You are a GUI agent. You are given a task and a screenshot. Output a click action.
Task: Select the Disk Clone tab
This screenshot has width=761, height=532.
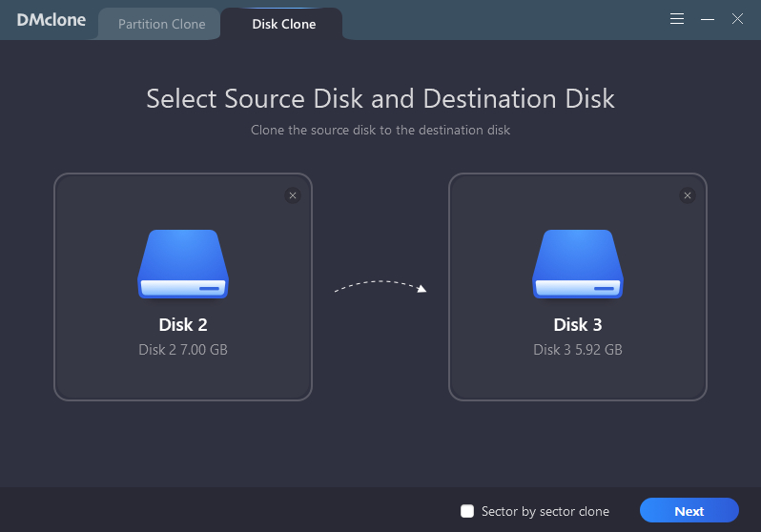[284, 24]
